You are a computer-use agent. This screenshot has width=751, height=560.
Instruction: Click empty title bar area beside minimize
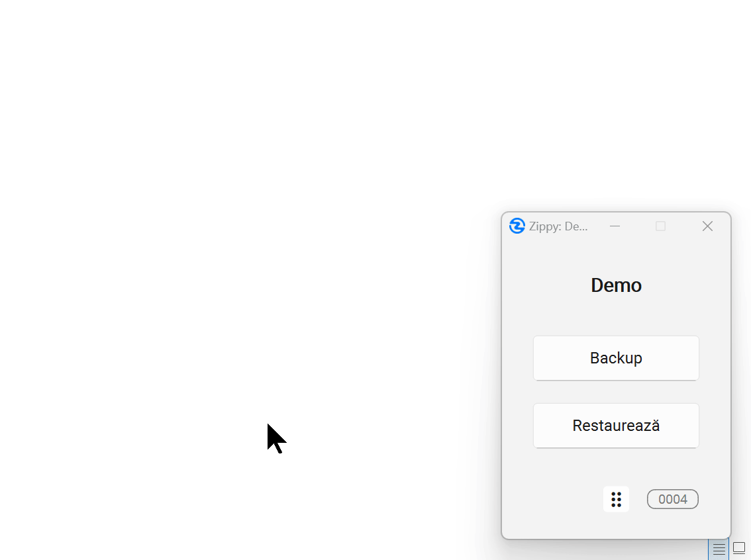coord(637,226)
